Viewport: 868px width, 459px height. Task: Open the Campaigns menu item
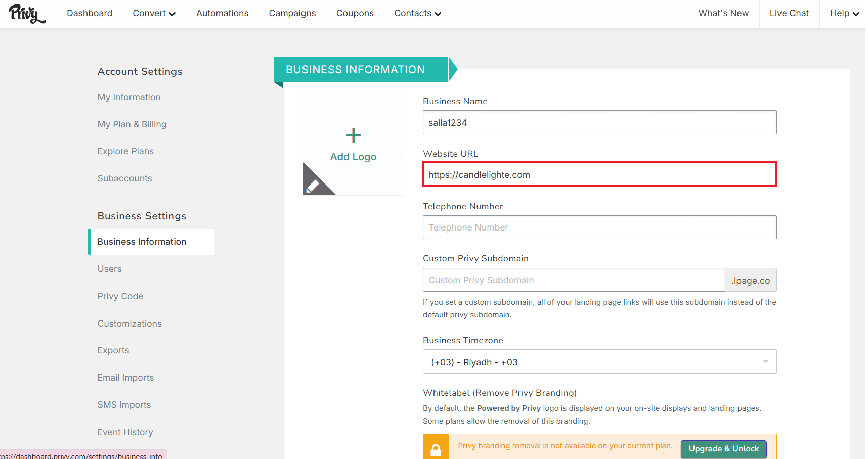[292, 14]
